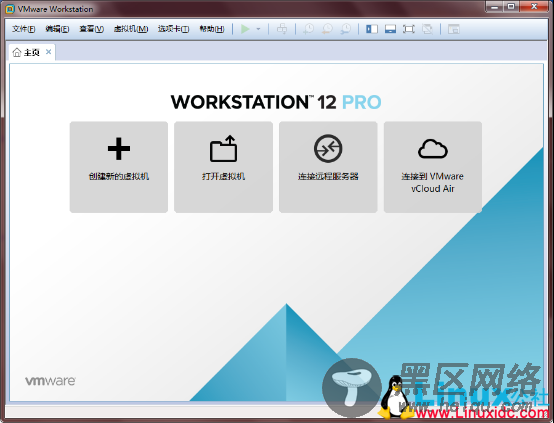The width and height of the screenshot is (554, 423).
Task: Click the 创建新的虚拟机 tile
Action: point(119,167)
